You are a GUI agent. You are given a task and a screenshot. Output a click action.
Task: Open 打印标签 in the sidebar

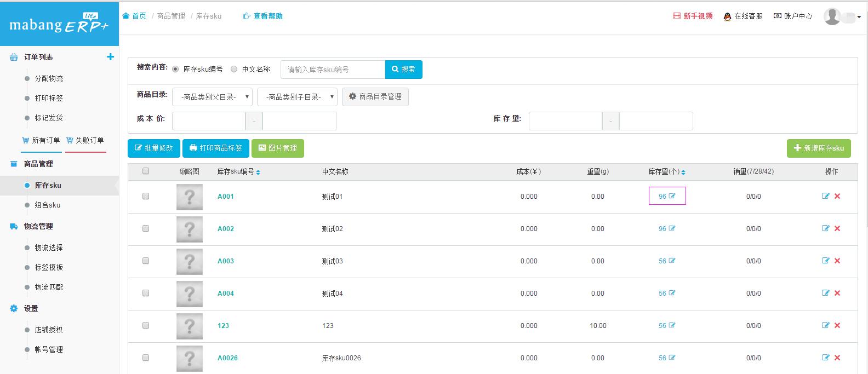point(49,98)
